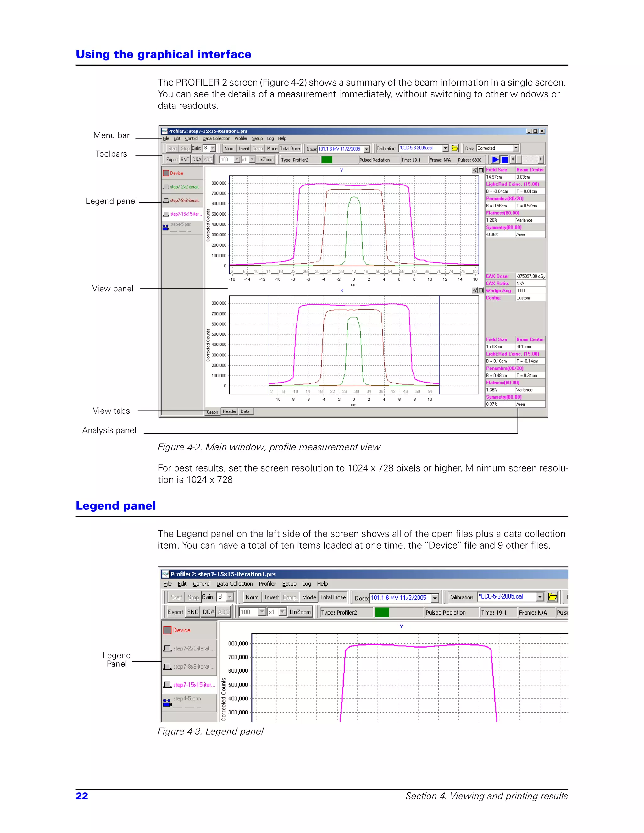Toggle the Invert button in Figure 4-3

pyautogui.click(x=272, y=597)
